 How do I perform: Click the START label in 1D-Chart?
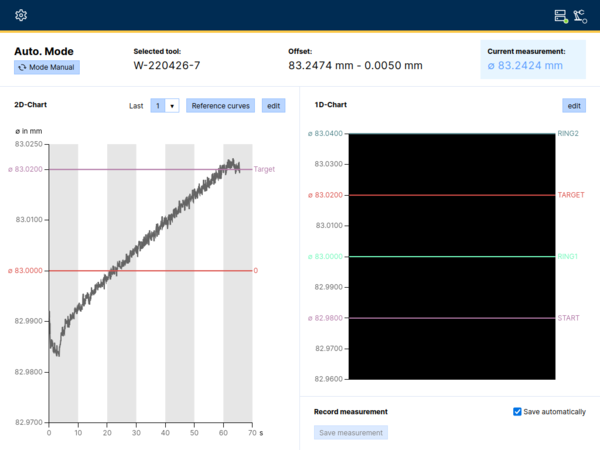(x=568, y=318)
